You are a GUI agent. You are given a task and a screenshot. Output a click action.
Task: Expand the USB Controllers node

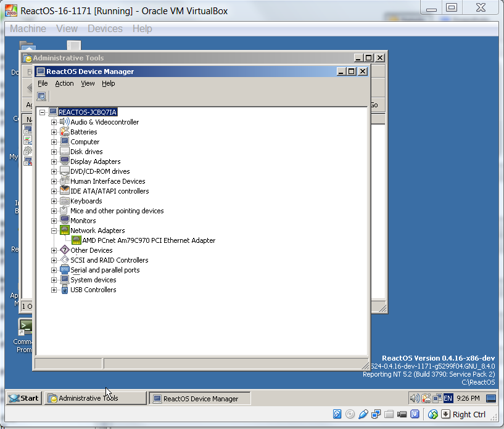54,290
